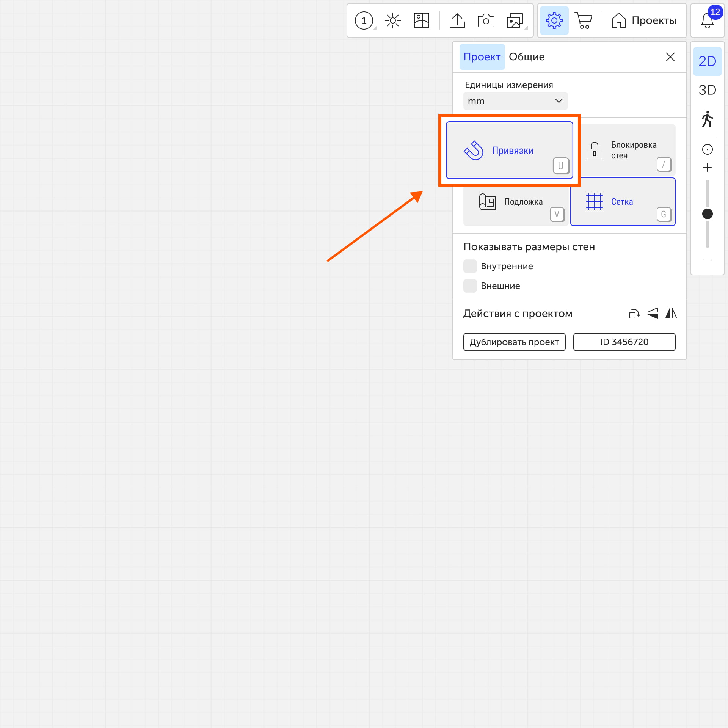This screenshot has width=728, height=728.
Task: Open the mm units dropdown
Action: click(x=515, y=101)
